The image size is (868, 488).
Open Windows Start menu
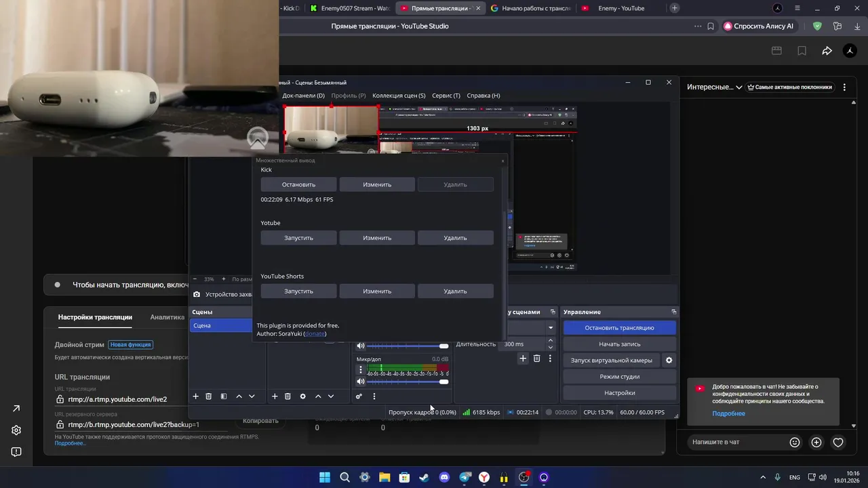tap(325, 477)
